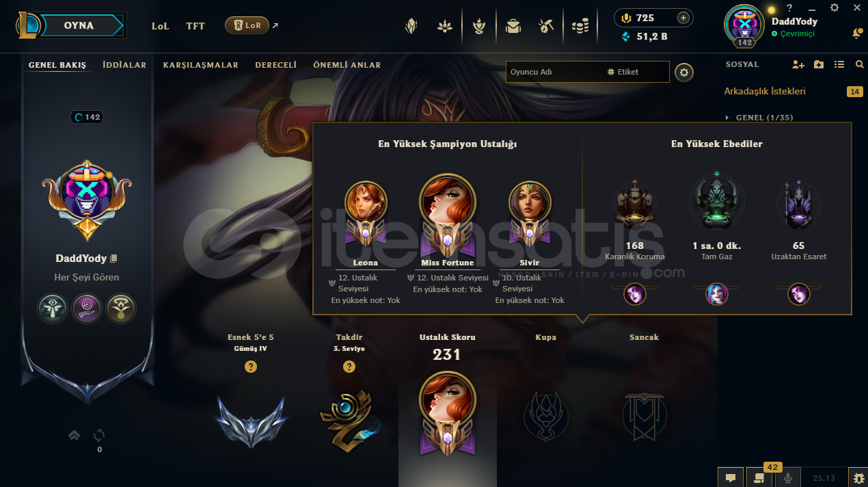Search friends with the magnifier icon

pos(860,64)
